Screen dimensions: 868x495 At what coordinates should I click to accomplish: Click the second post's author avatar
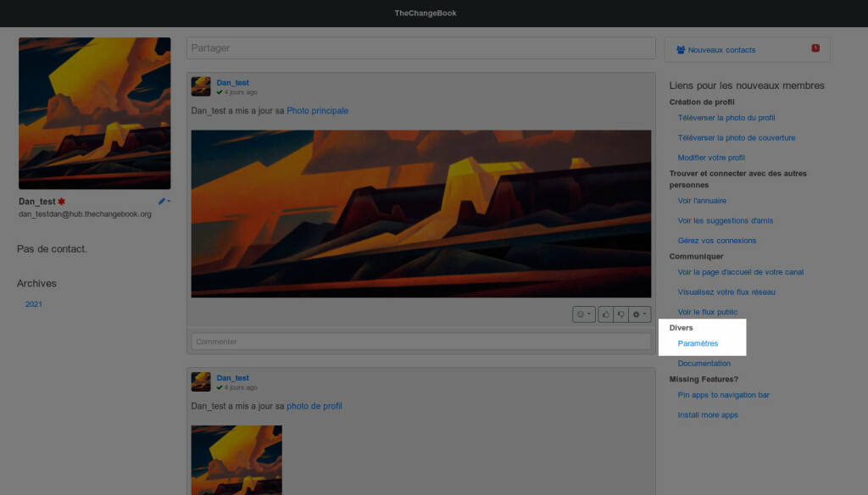click(x=201, y=381)
